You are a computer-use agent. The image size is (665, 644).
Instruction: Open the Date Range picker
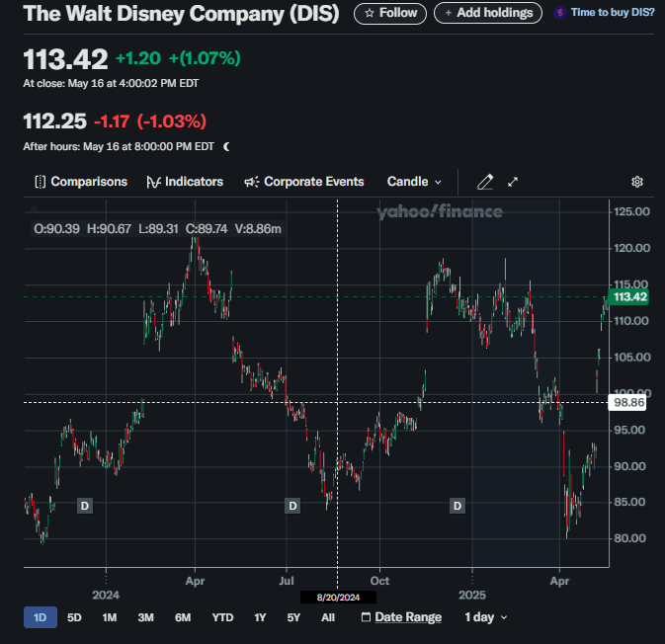(401, 617)
